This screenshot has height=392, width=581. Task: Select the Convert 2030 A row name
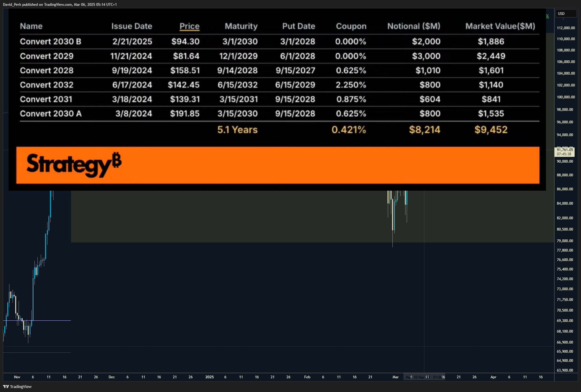tap(51, 114)
